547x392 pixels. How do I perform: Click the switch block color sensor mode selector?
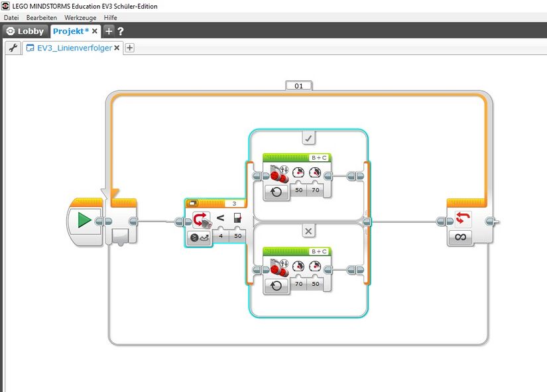pyautogui.click(x=199, y=235)
